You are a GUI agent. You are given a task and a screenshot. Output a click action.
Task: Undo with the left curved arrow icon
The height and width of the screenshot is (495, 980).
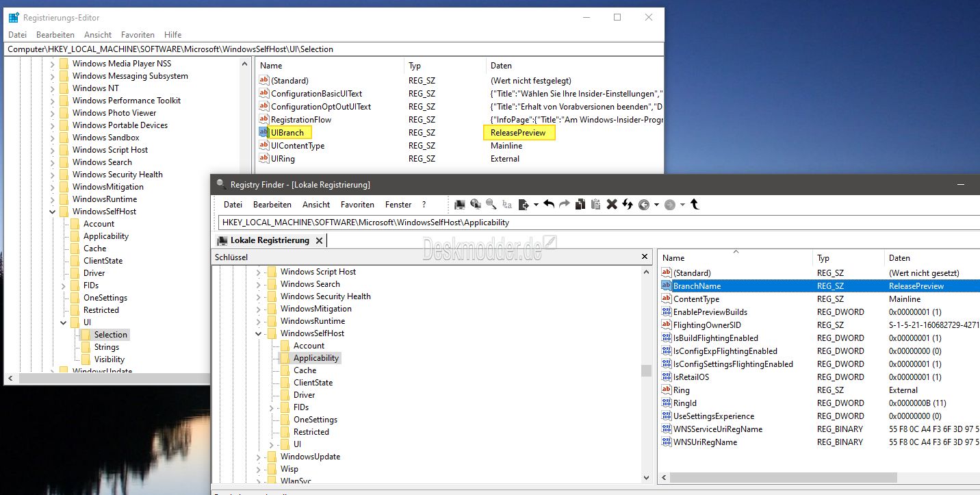coord(549,205)
